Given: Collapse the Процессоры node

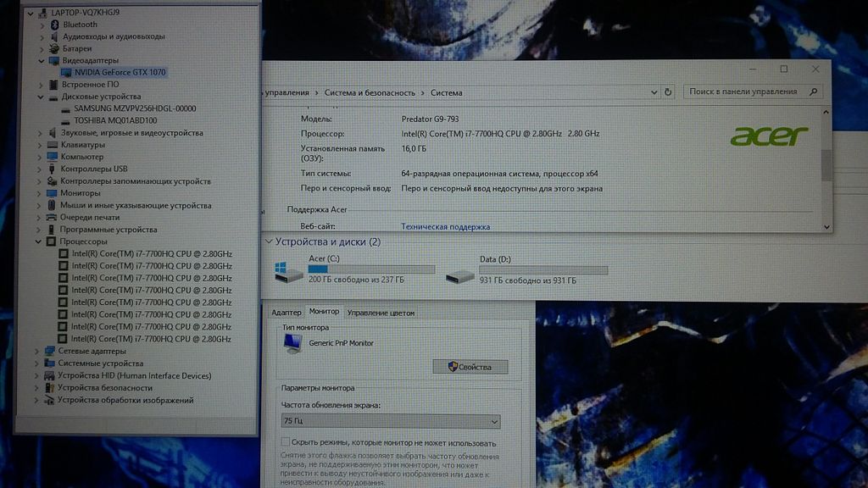Looking at the screenshot, I should 38,241.
